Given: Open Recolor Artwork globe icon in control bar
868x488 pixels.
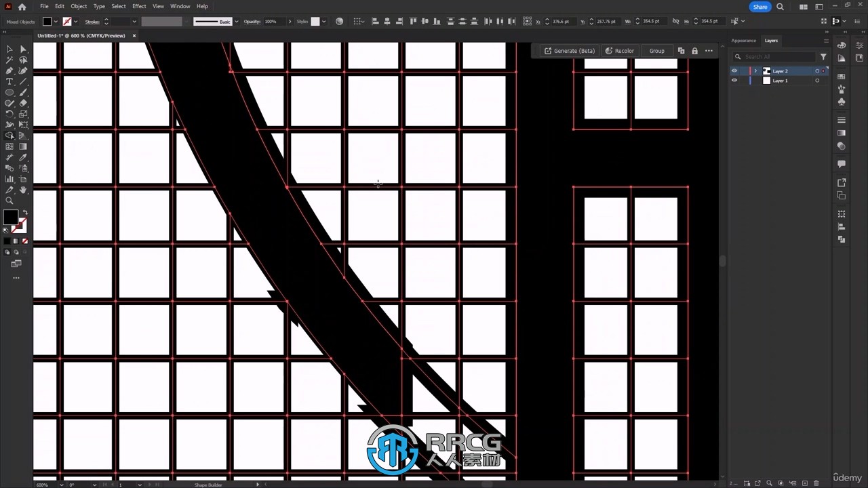Looking at the screenshot, I should pyautogui.click(x=340, y=22).
